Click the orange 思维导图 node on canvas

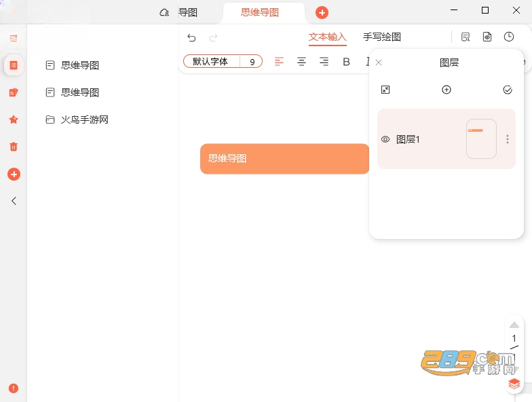click(284, 159)
